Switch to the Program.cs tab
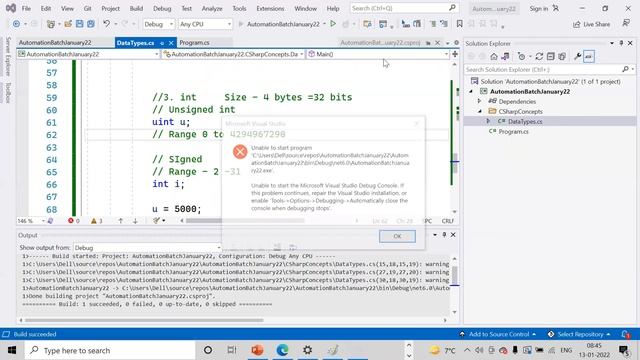This screenshot has width=640, height=360. point(194,42)
